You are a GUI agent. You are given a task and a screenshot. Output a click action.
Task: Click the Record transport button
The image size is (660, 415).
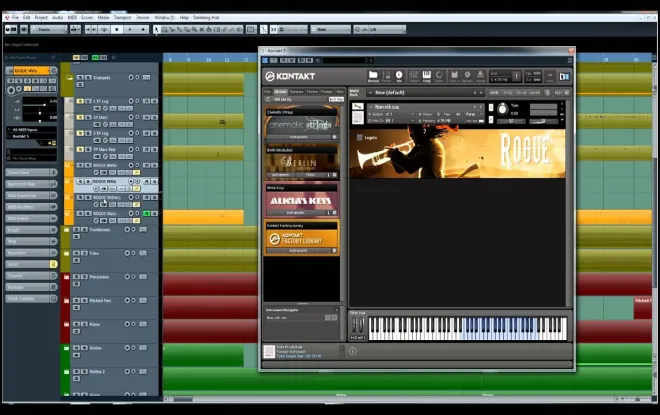(143, 29)
